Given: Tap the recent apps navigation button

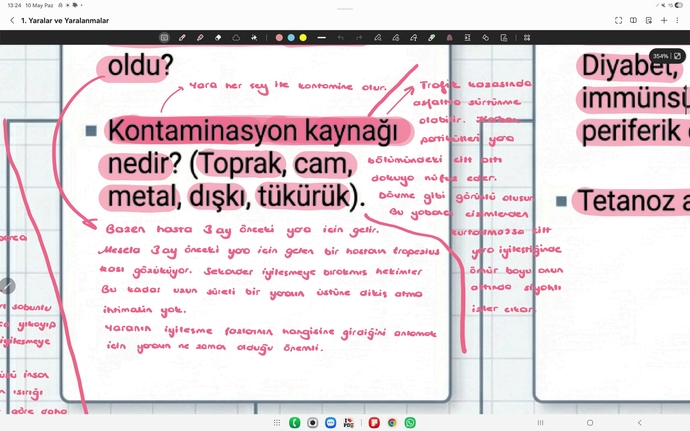Looking at the screenshot, I should 540,423.
